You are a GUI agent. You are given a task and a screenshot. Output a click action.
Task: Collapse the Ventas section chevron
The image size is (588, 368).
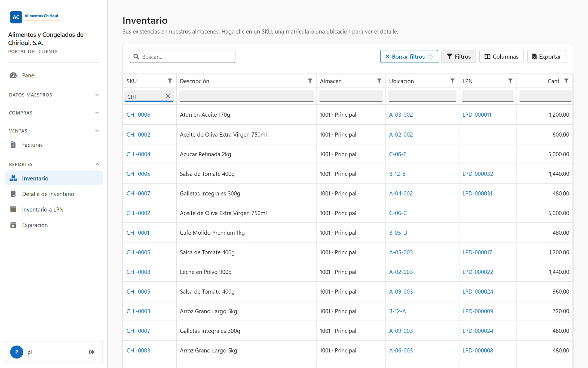pyautogui.click(x=97, y=131)
